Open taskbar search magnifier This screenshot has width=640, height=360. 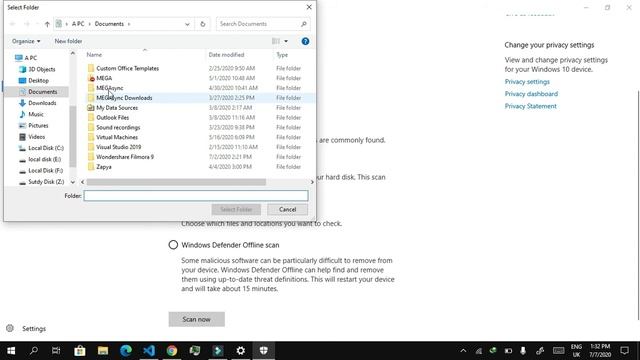click(33, 351)
